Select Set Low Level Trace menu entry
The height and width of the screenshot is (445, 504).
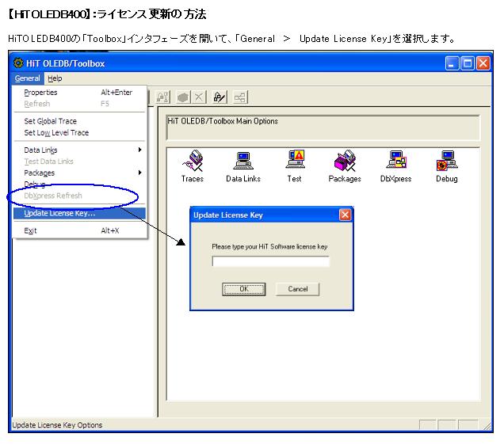79,132
